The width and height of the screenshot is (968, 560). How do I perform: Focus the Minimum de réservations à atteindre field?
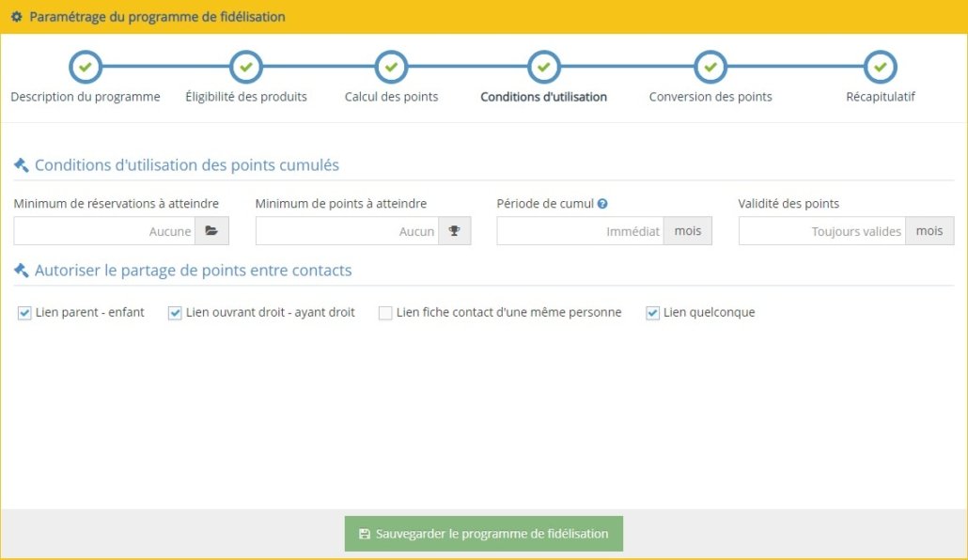(x=103, y=231)
